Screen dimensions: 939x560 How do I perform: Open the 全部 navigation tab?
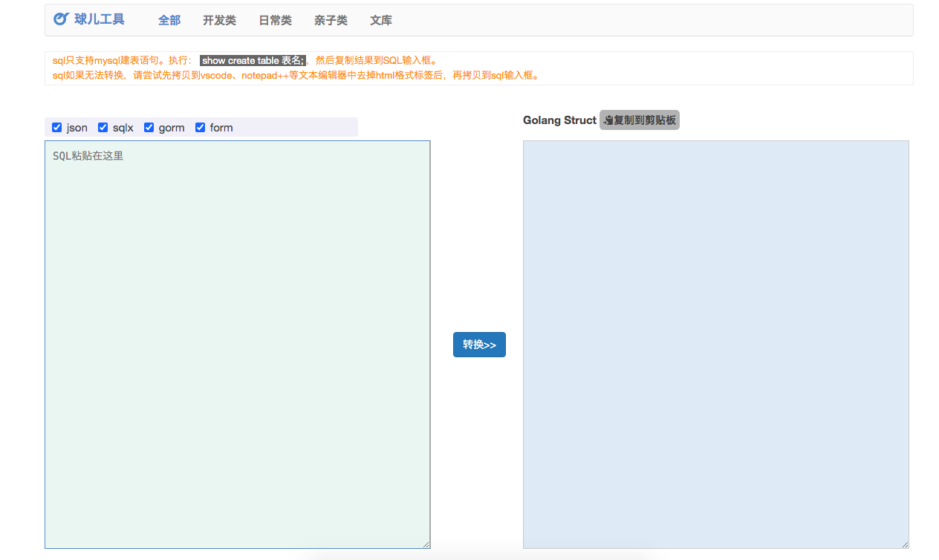click(x=169, y=20)
